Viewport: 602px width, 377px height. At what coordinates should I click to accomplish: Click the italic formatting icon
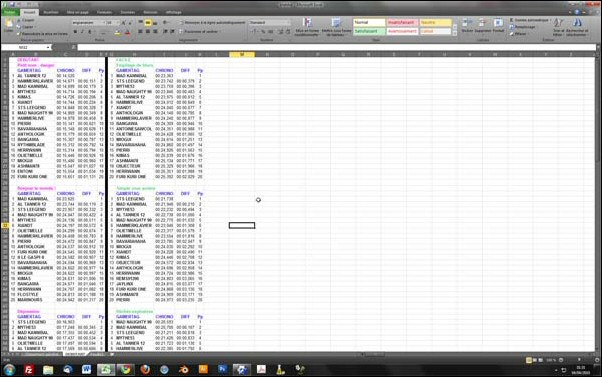[x=82, y=32]
